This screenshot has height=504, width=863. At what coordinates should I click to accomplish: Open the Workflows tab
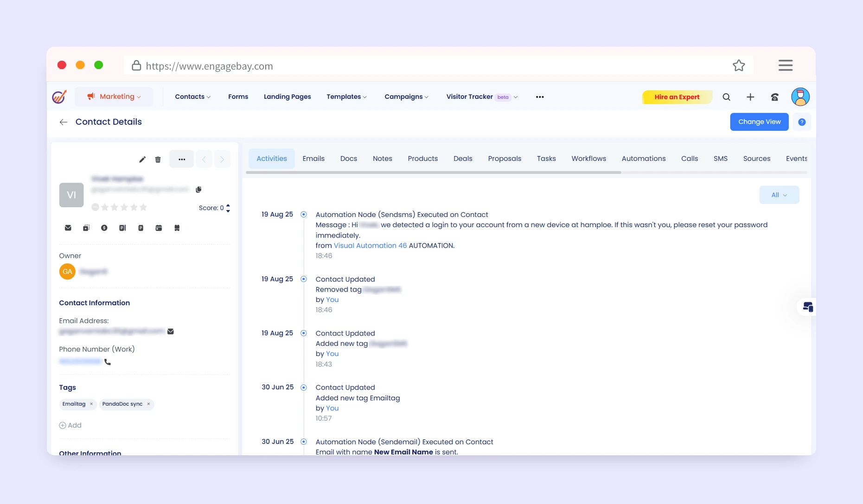588,159
